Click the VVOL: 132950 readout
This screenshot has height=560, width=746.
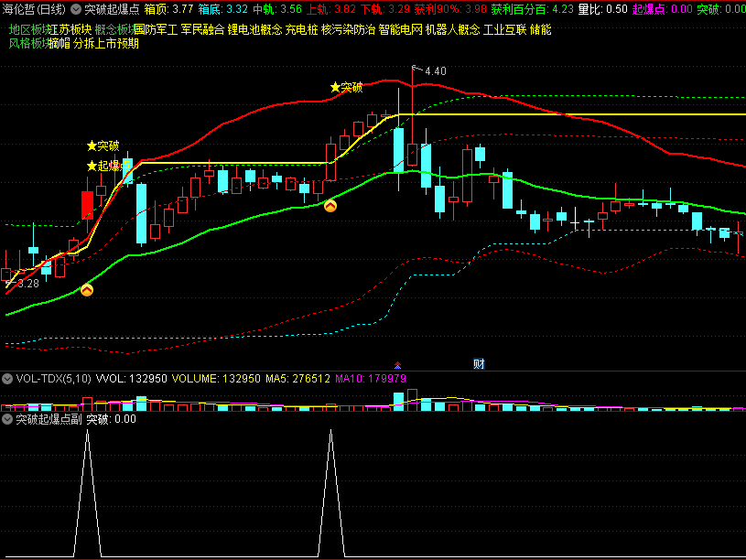click(x=131, y=379)
